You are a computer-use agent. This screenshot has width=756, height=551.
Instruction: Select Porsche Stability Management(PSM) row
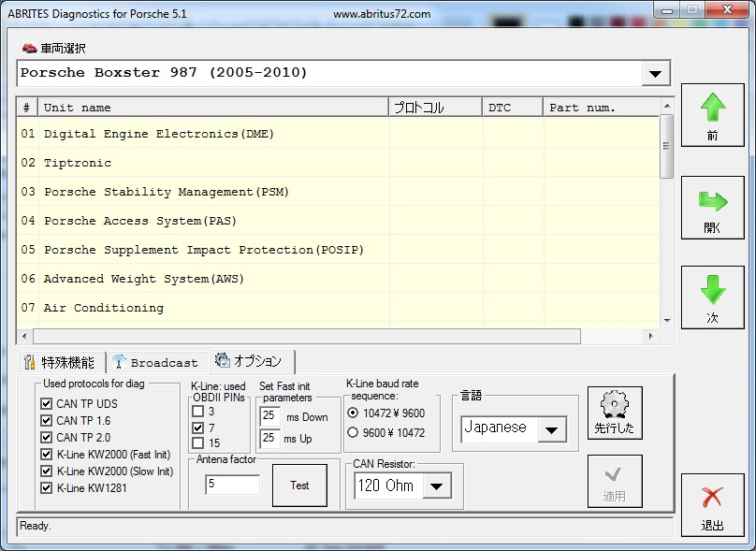pyautogui.click(x=338, y=192)
